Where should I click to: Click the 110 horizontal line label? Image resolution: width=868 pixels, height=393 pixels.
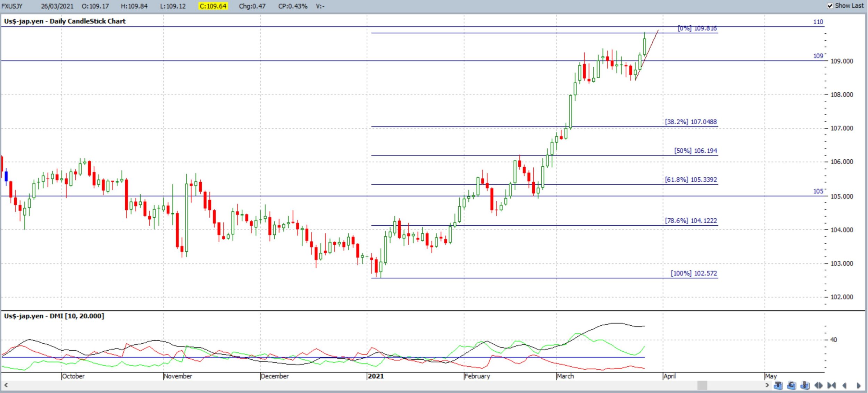click(x=818, y=22)
